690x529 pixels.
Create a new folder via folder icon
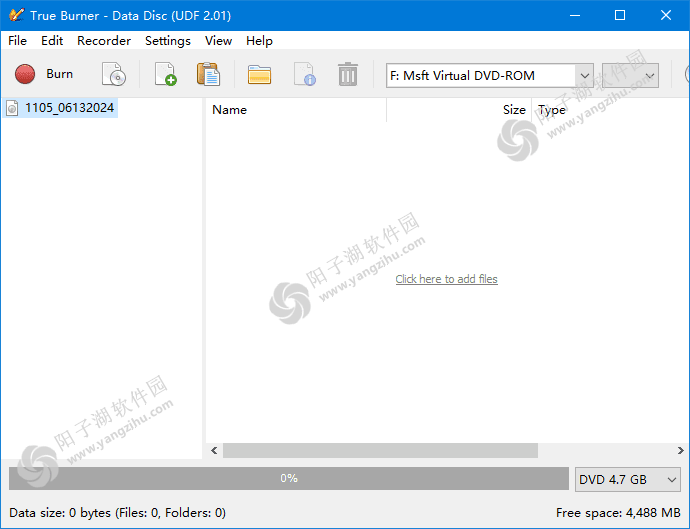pyautogui.click(x=259, y=74)
